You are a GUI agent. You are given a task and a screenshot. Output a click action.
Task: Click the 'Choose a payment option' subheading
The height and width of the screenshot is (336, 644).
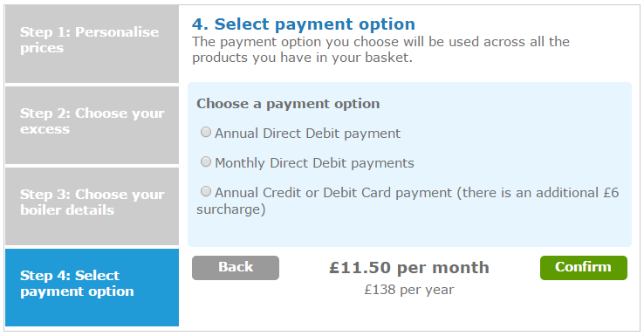(x=288, y=104)
